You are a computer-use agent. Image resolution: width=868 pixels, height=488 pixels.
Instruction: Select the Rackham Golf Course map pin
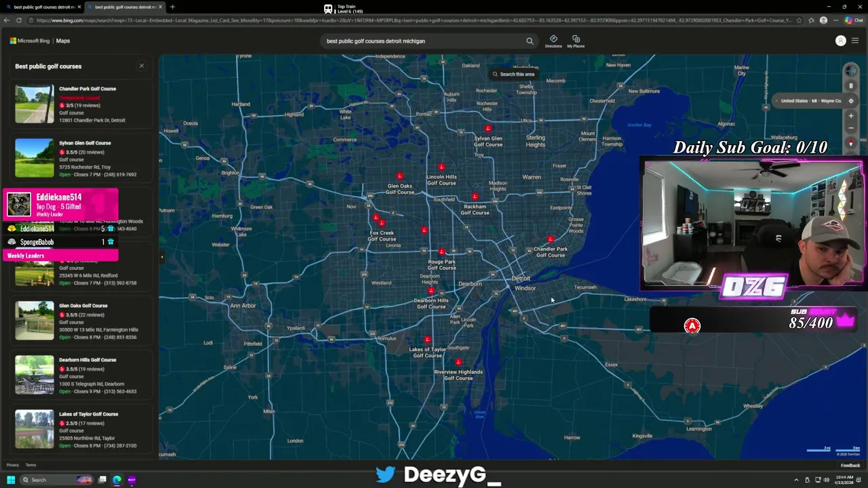475,197
